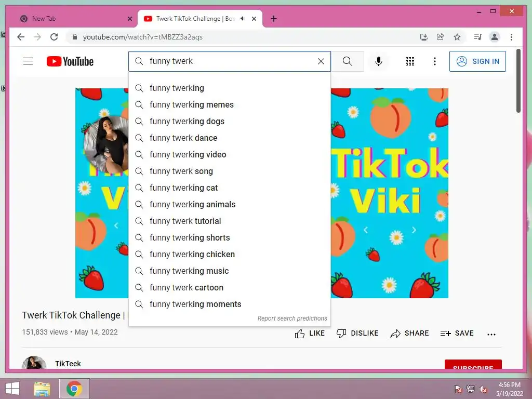Open the YouTube apps grid icon
Viewport: 532px width, 399px height.
pyautogui.click(x=410, y=61)
